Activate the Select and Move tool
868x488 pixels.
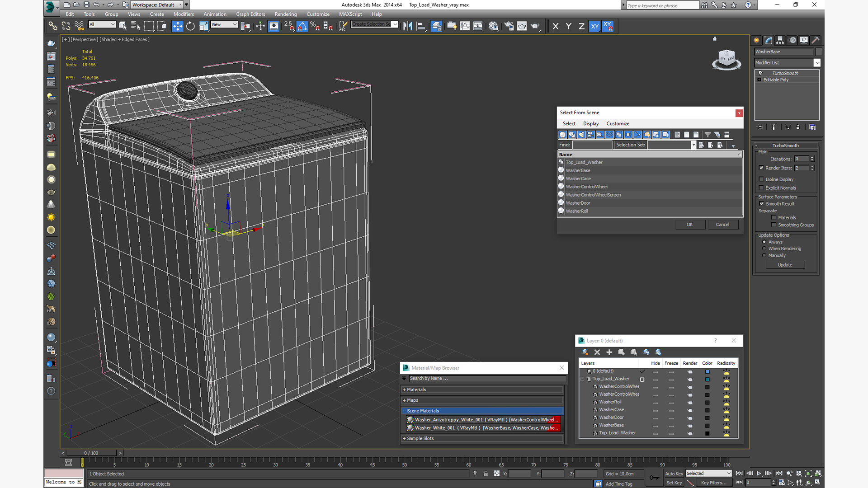click(177, 26)
